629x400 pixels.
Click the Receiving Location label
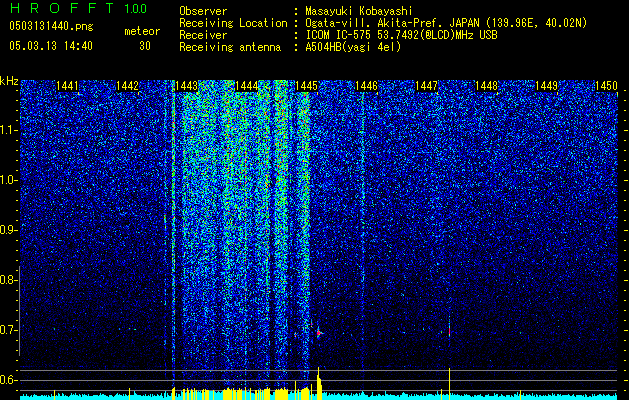coord(233,23)
